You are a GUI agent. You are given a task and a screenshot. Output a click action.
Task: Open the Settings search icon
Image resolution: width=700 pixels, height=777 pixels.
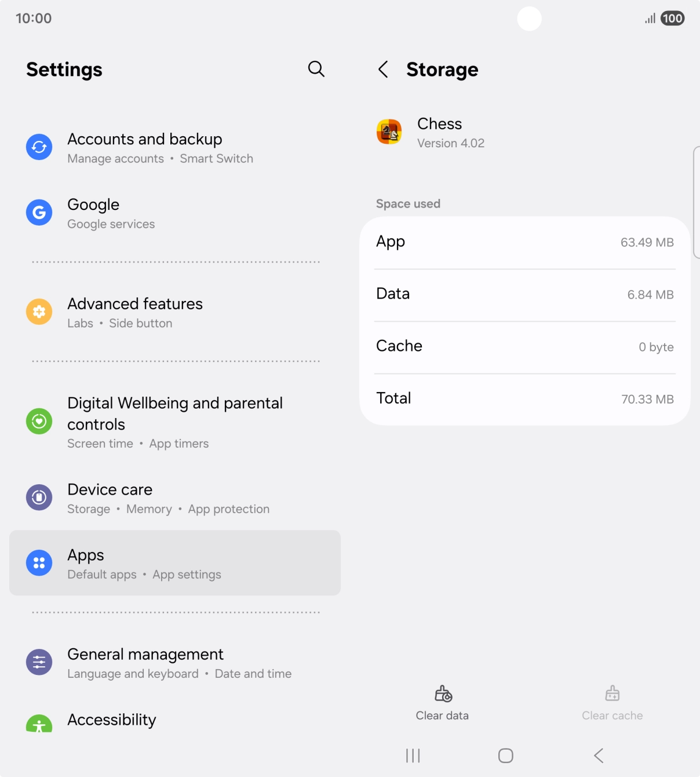click(x=316, y=68)
